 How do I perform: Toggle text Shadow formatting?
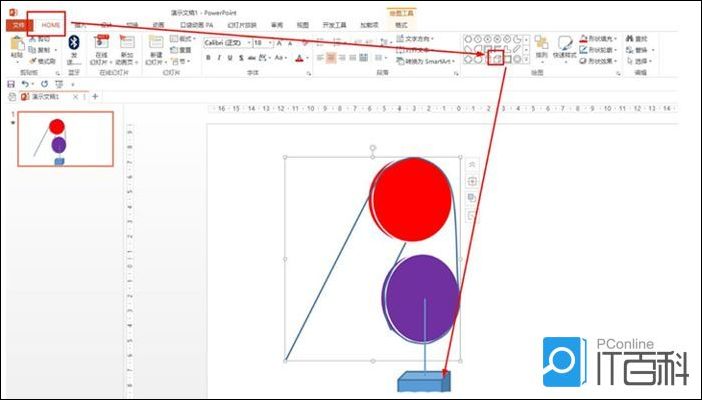click(241, 58)
